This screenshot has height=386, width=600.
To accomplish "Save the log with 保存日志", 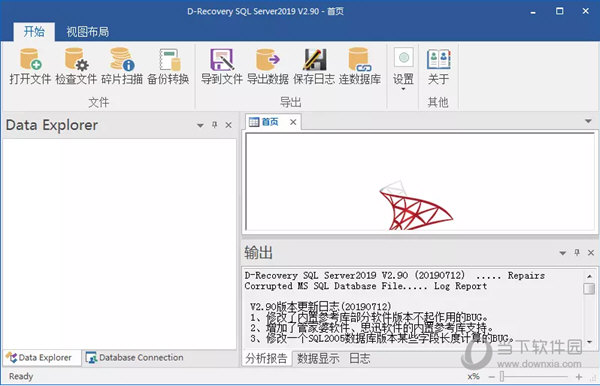I will tap(314, 66).
